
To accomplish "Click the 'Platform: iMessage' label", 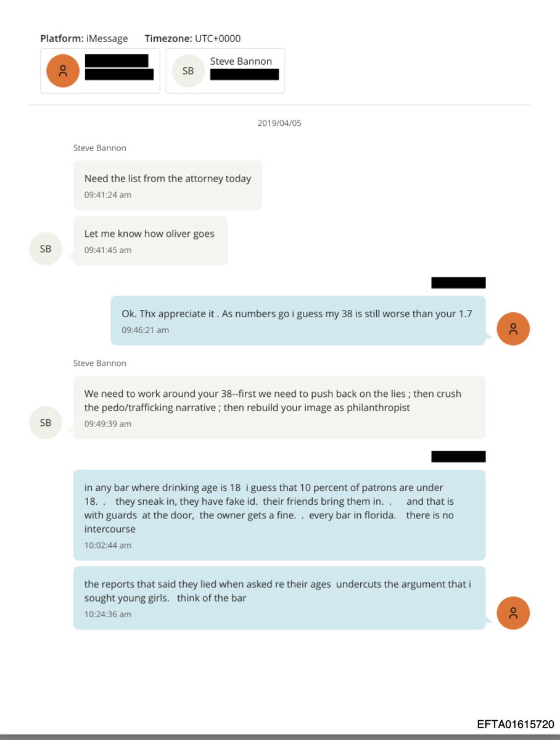I will [84, 39].
